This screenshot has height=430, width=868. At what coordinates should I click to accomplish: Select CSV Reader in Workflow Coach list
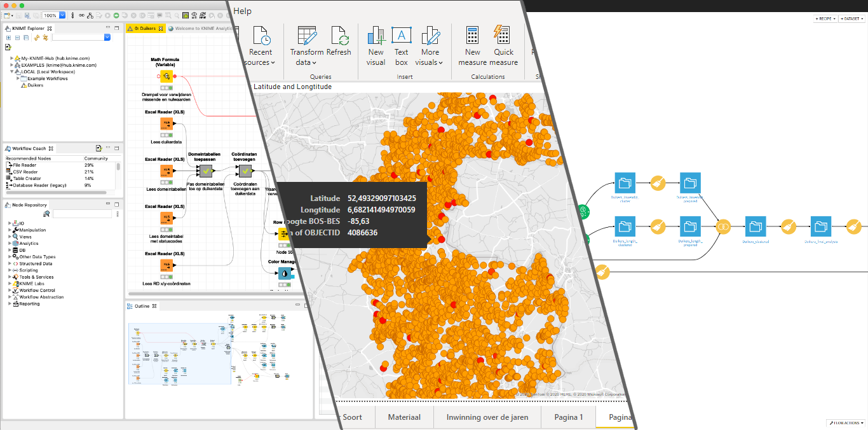(x=25, y=172)
